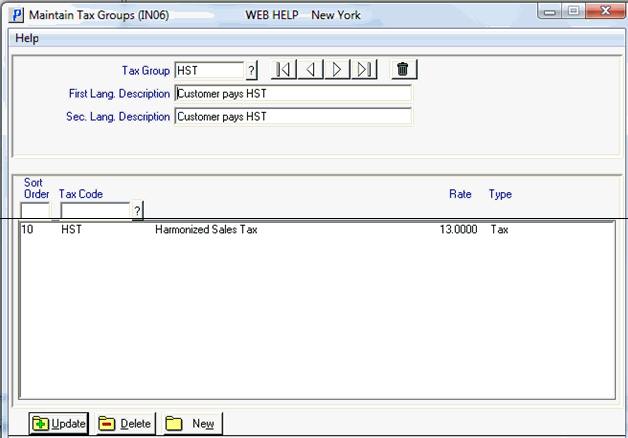Open Tax Group lookup question mark
This screenshot has width=628, height=438.
251,70
